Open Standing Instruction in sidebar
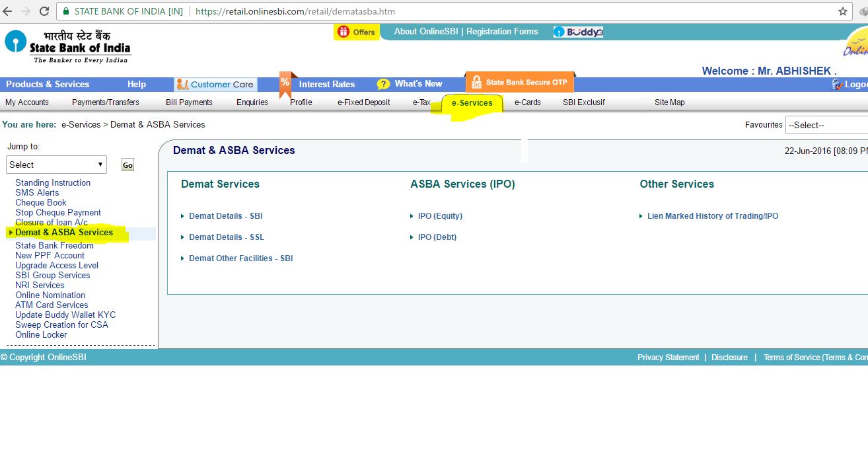868x460 pixels. click(x=53, y=183)
